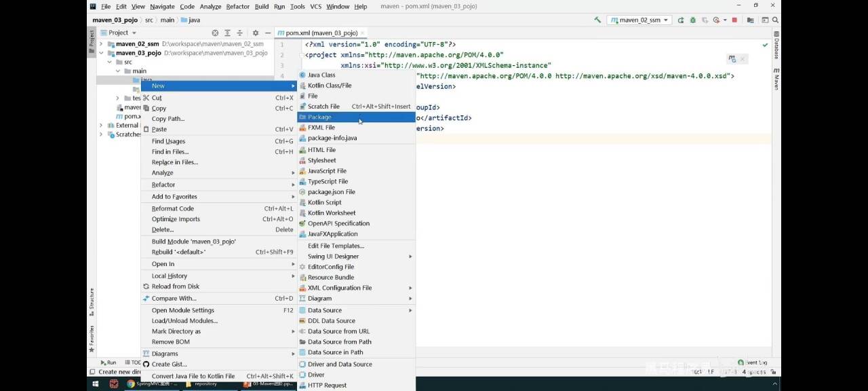
Task: Click the Build project hammer icon
Action: coord(597,20)
